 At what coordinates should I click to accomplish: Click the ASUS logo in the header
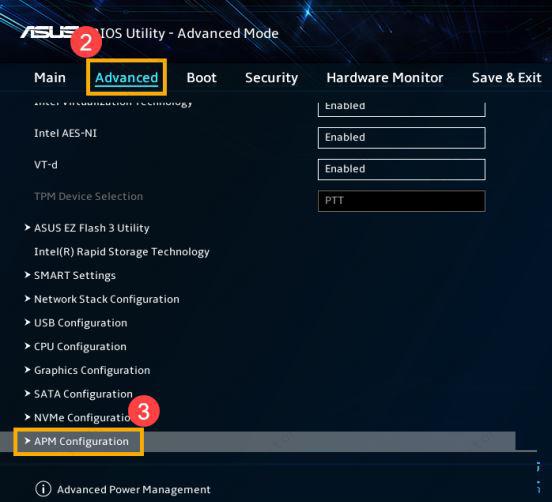[x=49, y=32]
